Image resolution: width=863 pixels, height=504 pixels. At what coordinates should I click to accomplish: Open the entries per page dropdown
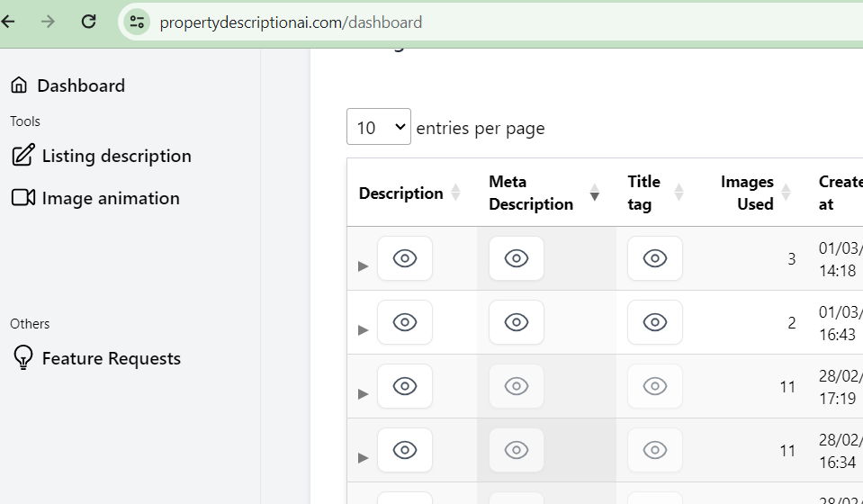pos(379,127)
